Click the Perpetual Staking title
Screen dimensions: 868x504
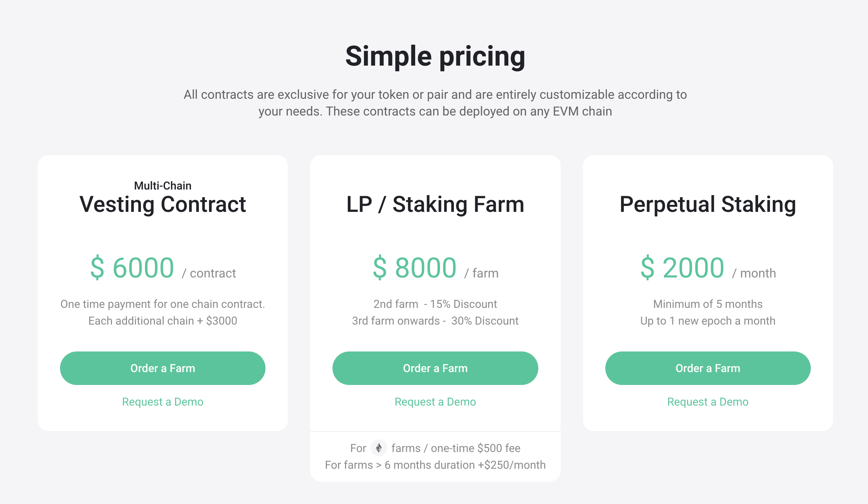[708, 204]
